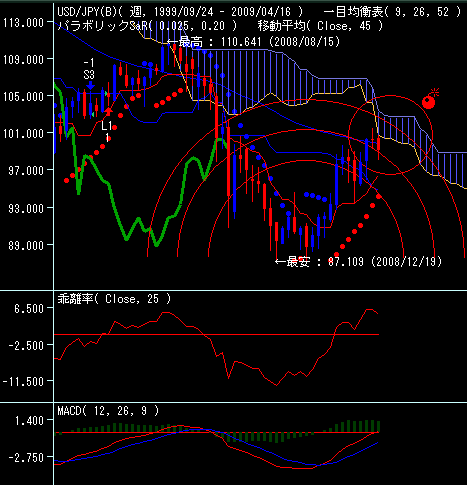Screen dimensions: 467x485
Task: Click the 6.500 deviation axis value
Action: (x=29, y=309)
